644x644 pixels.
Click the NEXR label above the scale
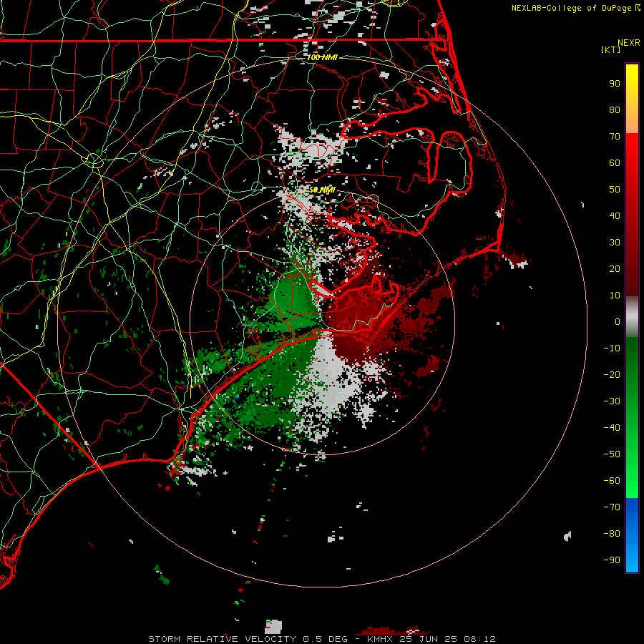(x=629, y=43)
